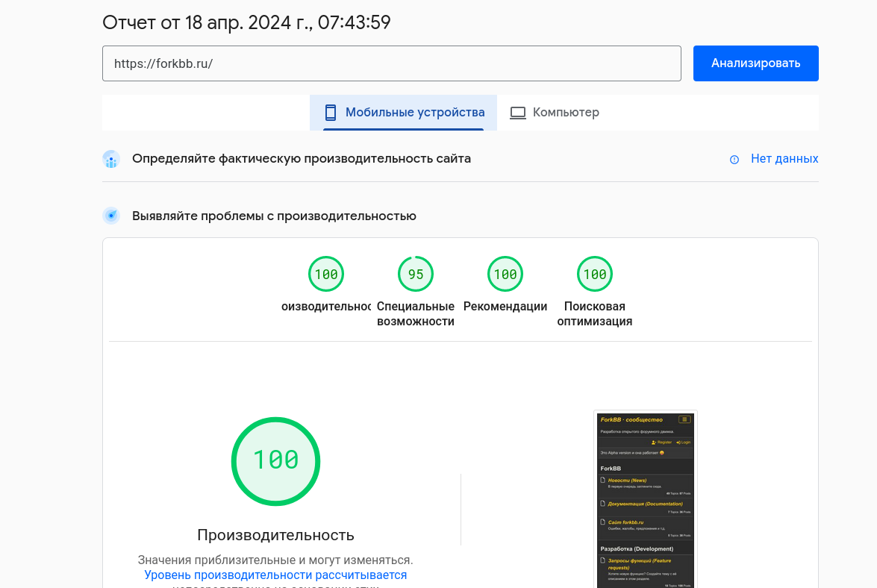Click the mobile phone icon in the tab
877x588 pixels.
tap(331, 113)
